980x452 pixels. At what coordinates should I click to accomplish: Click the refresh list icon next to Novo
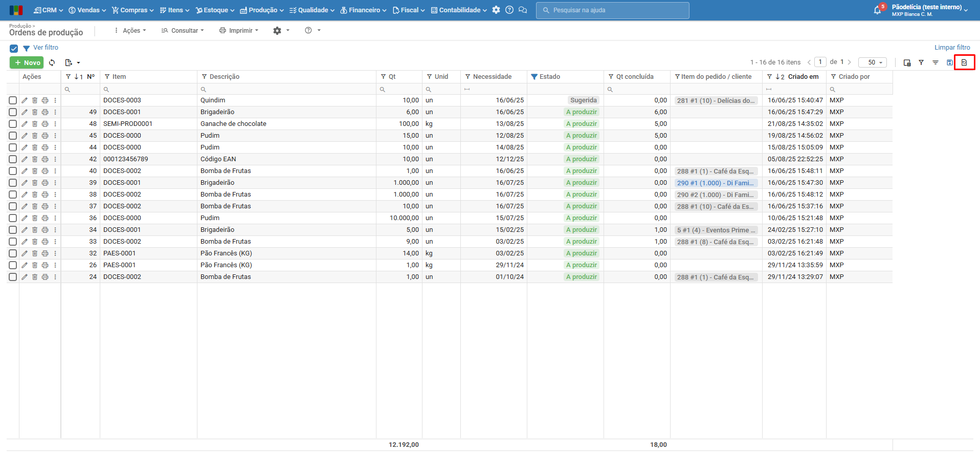[52, 62]
